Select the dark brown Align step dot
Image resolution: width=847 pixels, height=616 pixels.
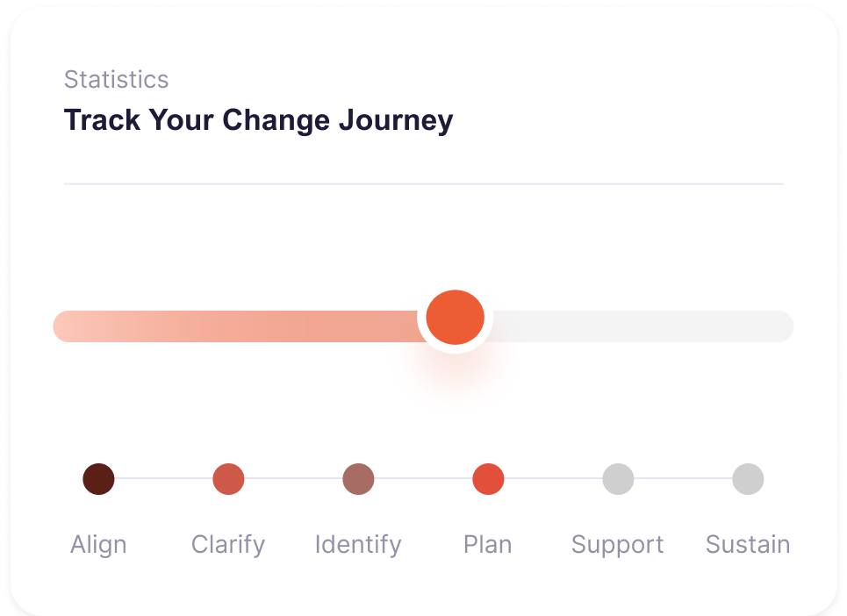click(x=98, y=479)
